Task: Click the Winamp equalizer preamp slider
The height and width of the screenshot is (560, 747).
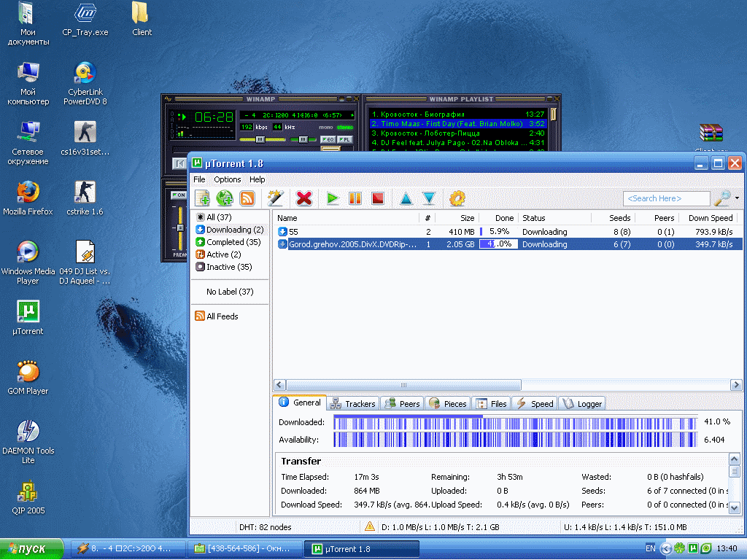Action: 180,227
